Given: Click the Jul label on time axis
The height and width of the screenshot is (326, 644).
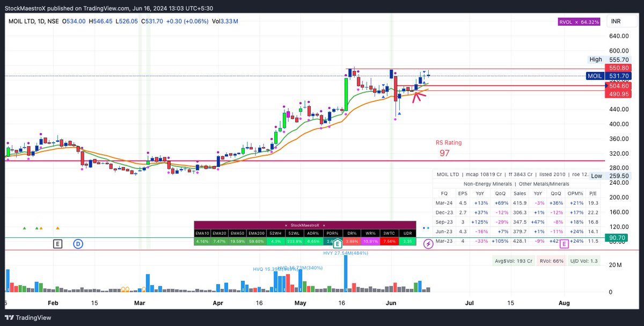Looking at the screenshot, I should pyautogui.click(x=470, y=303).
